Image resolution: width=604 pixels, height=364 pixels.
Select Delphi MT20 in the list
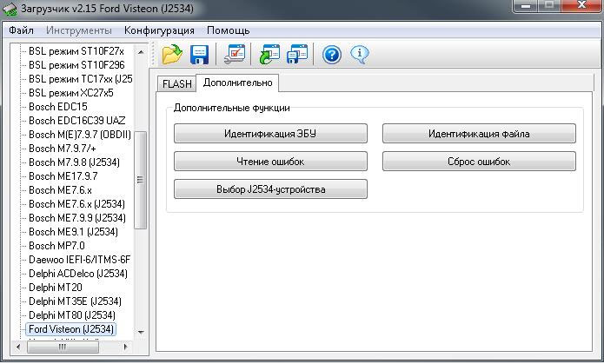[x=55, y=288]
